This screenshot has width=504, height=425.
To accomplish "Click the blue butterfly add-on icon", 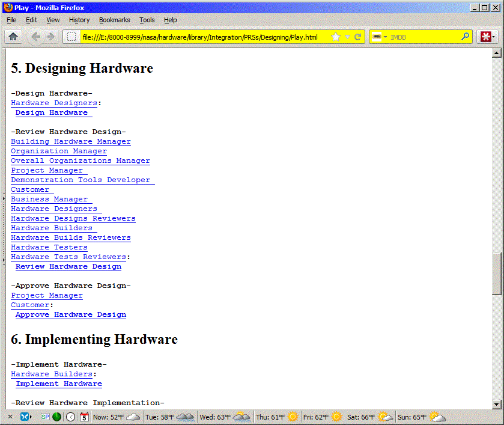I will tap(24, 417).
